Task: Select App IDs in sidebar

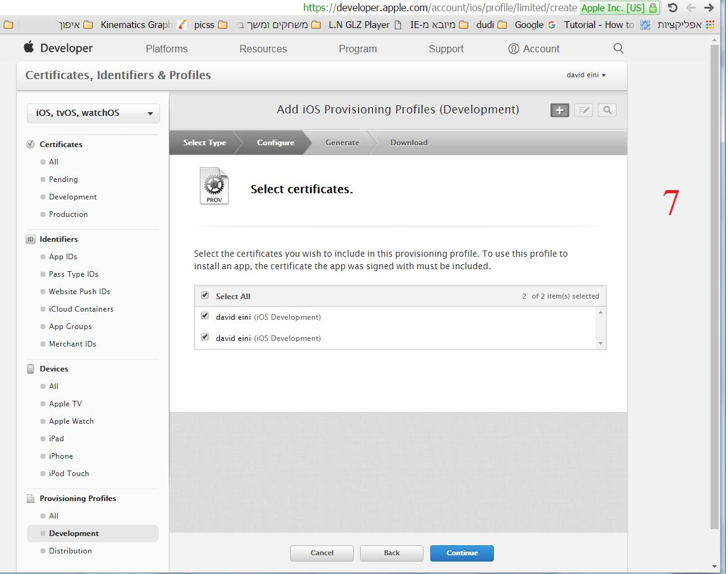Action: [x=63, y=257]
